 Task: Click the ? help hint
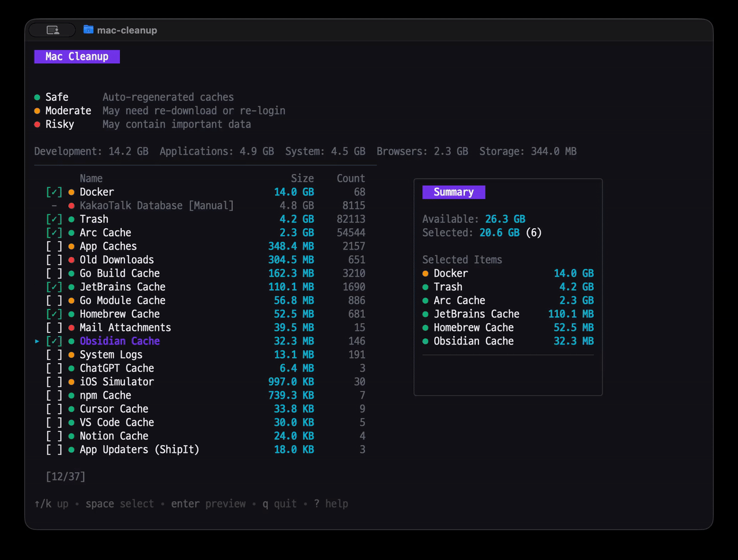[x=331, y=504]
